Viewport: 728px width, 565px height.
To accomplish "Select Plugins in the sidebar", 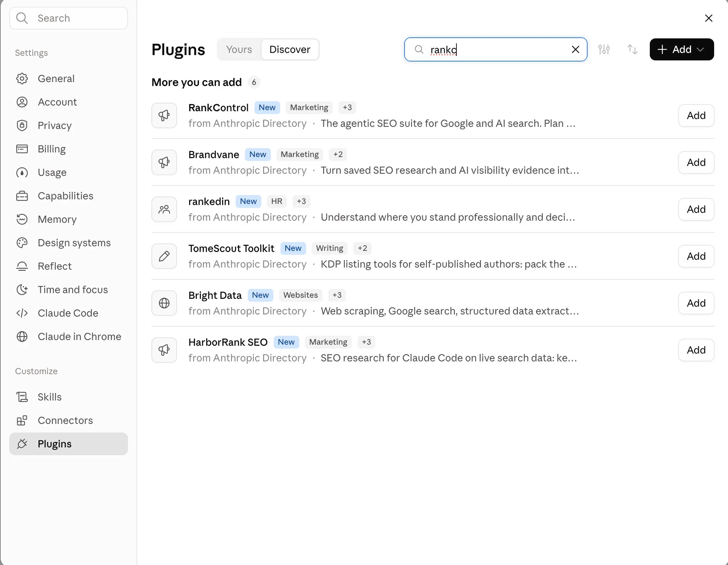I will coord(69,444).
